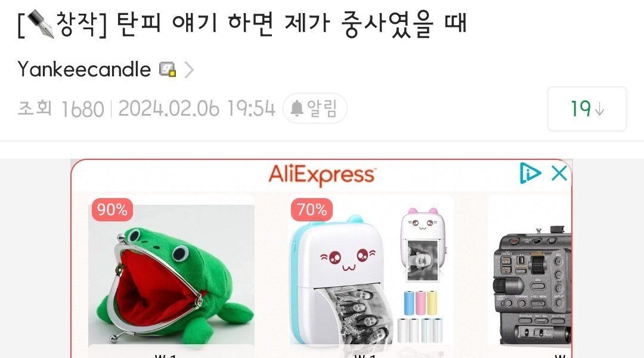
Task: Click the AdChoices triangle icon
Action: [530, 172]
